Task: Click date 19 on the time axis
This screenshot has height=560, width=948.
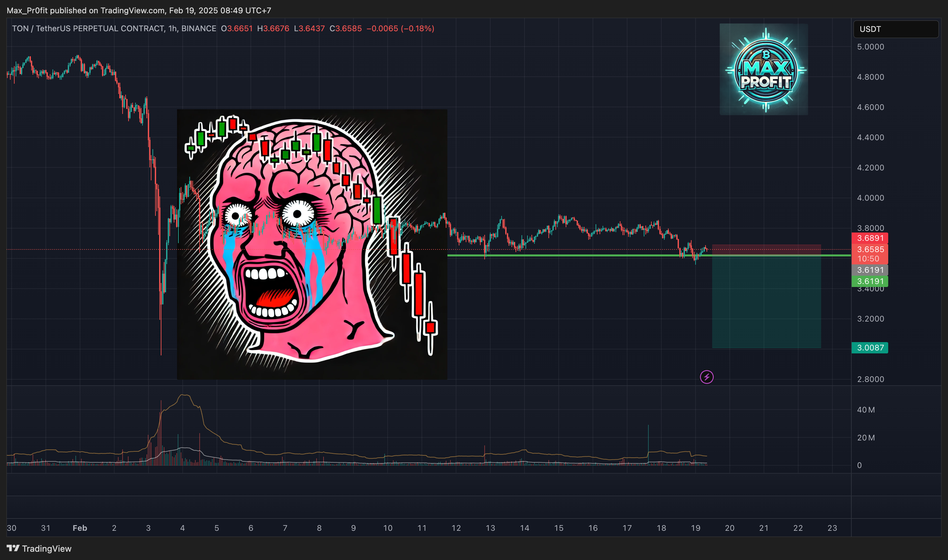Action: pos(696,528)
